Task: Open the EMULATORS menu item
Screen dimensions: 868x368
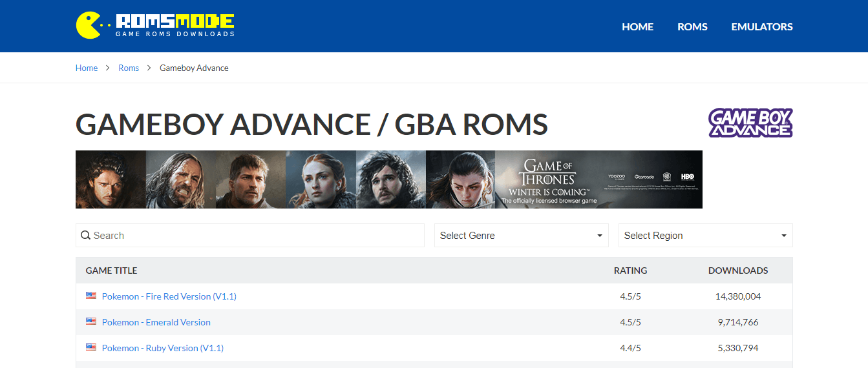Action: pos(762,27)
